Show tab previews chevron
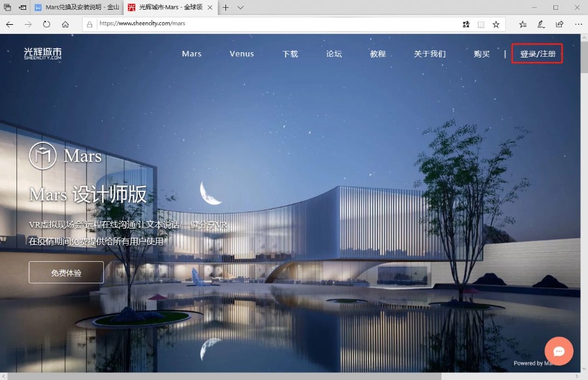588x380 pixels. click(240, 7)
